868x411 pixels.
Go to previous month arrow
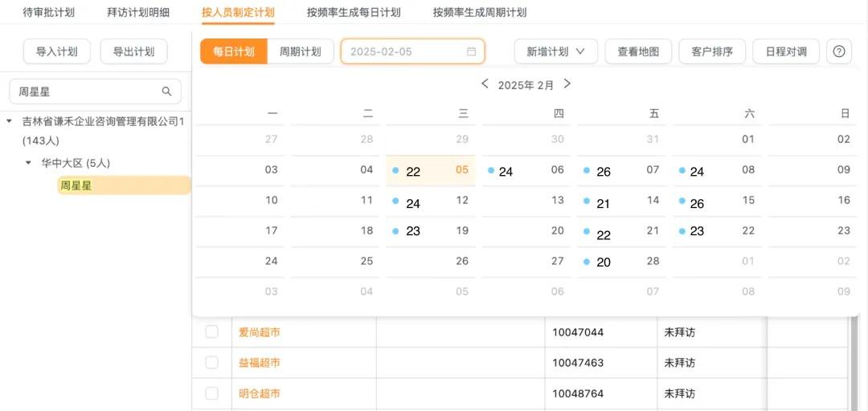point(485,84)
